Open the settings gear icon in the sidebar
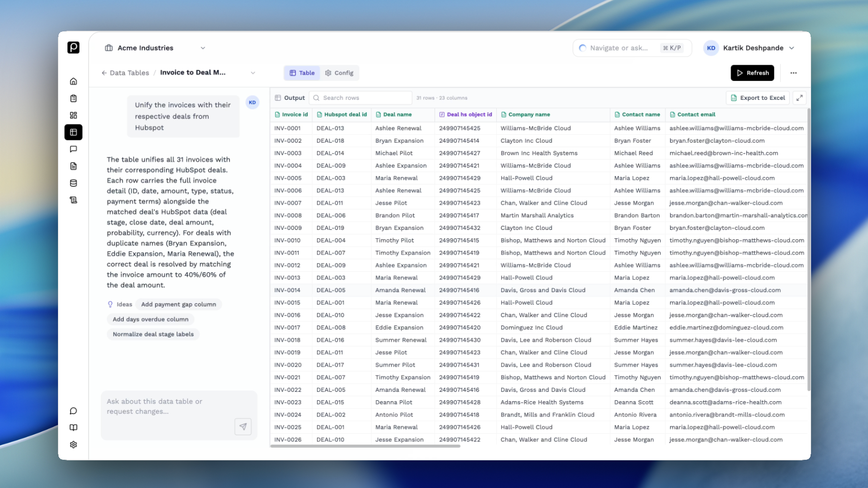The image size is (868, 488). pos(74,445)
